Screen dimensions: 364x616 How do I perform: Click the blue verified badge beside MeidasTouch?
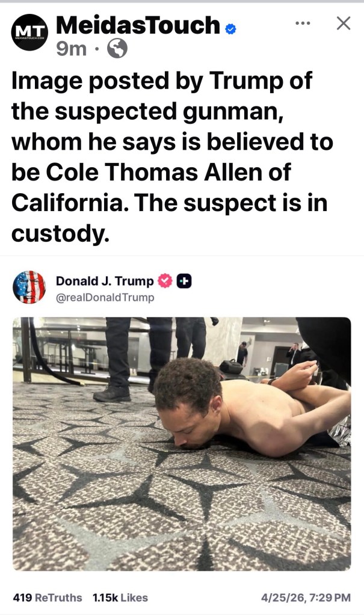coord(230,29)
